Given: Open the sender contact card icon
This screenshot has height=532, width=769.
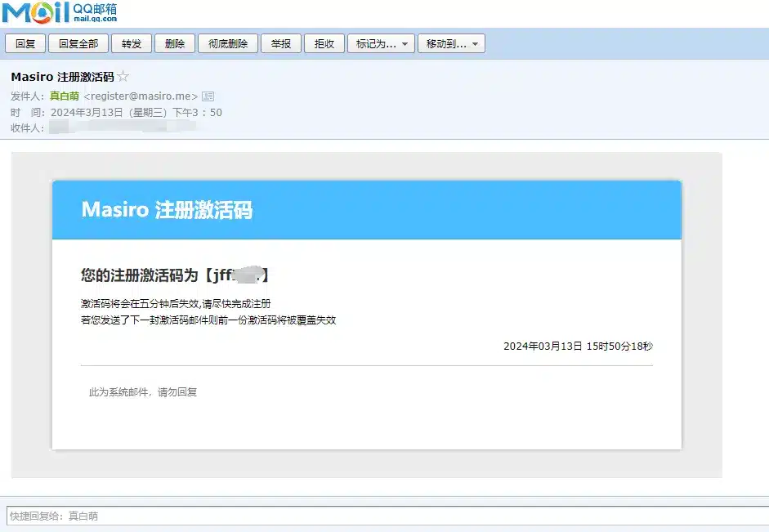Looking at the screenshot, I should point(208,96).
